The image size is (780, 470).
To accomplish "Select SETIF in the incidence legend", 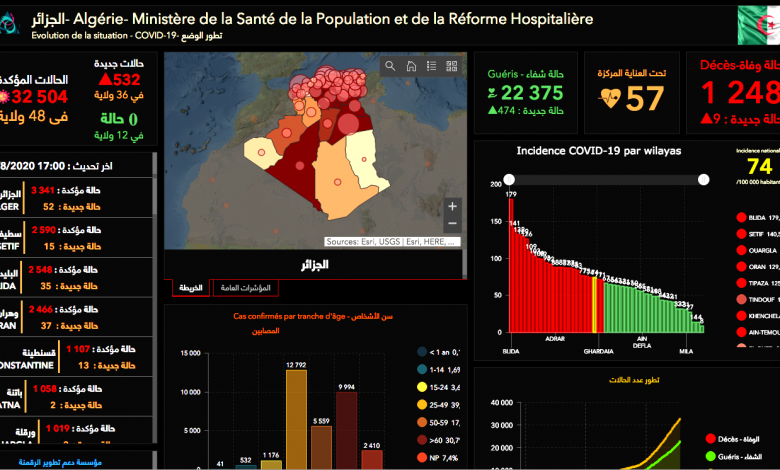I will point(758,234).
